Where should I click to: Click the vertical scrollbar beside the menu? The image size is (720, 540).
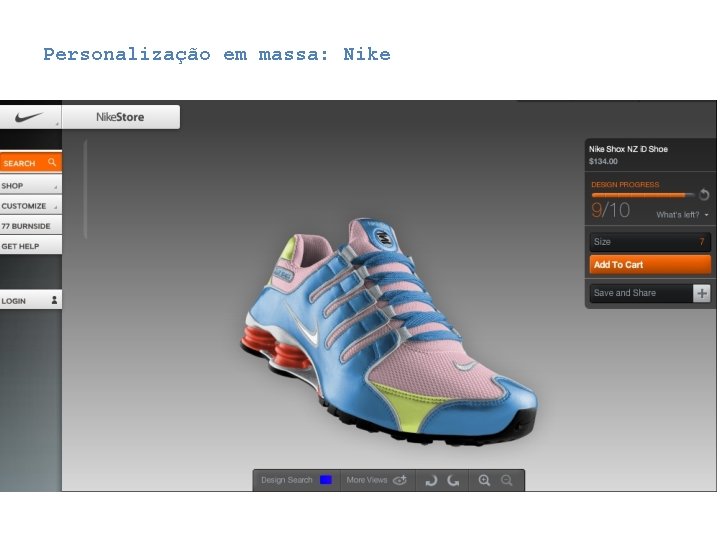point(85,189)
